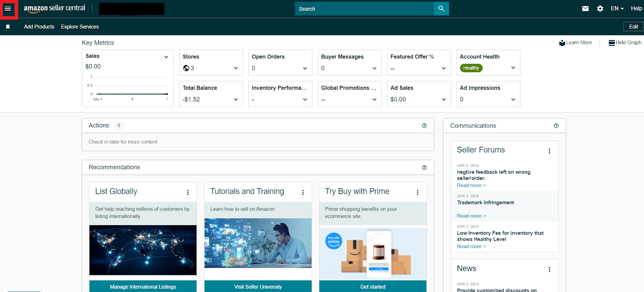Image resolution: width=644 pixels, height=292 pixels.
Task: Click the Tutorials and Training image
Action: pyautogui.click(x=258, y=243)
